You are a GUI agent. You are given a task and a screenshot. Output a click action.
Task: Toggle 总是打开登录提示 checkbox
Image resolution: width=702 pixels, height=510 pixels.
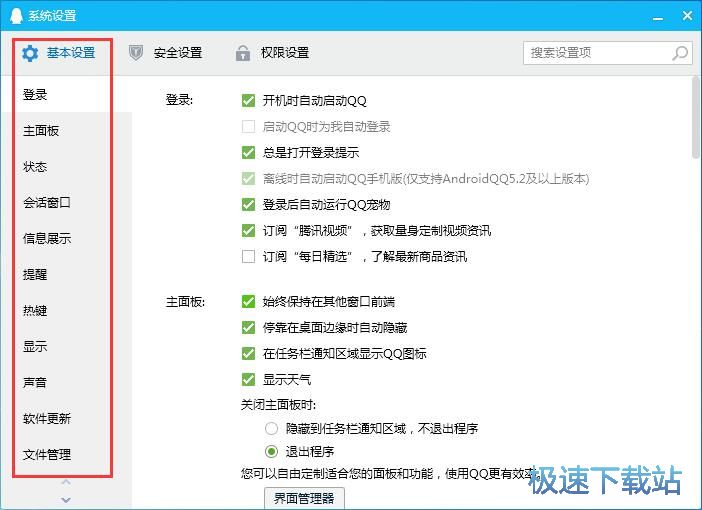[x=248, y=152]
